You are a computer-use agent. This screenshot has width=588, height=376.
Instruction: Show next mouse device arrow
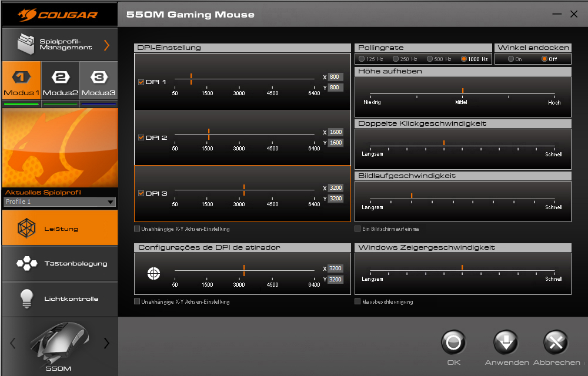(x=107, y=343)
